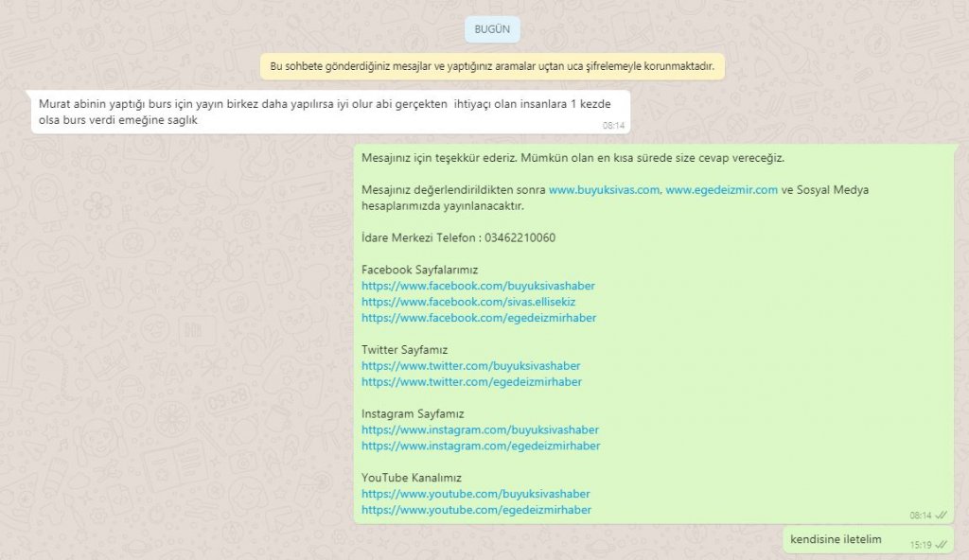Open the youtube.com/buyuksivashaber link

[475, 494]
